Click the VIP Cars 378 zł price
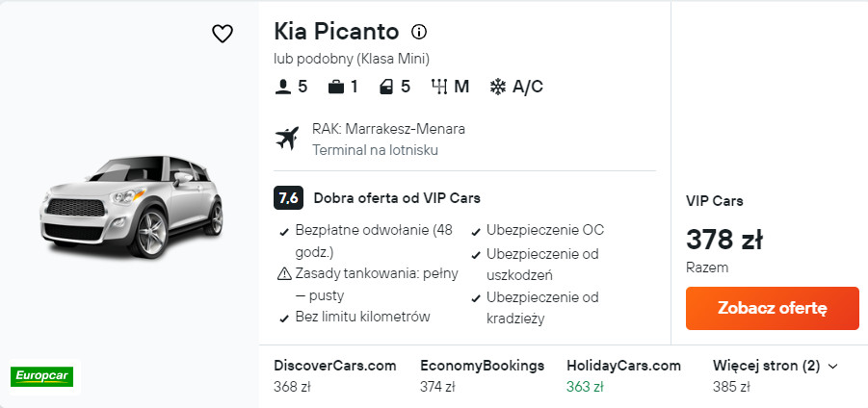 click(723, 240)
